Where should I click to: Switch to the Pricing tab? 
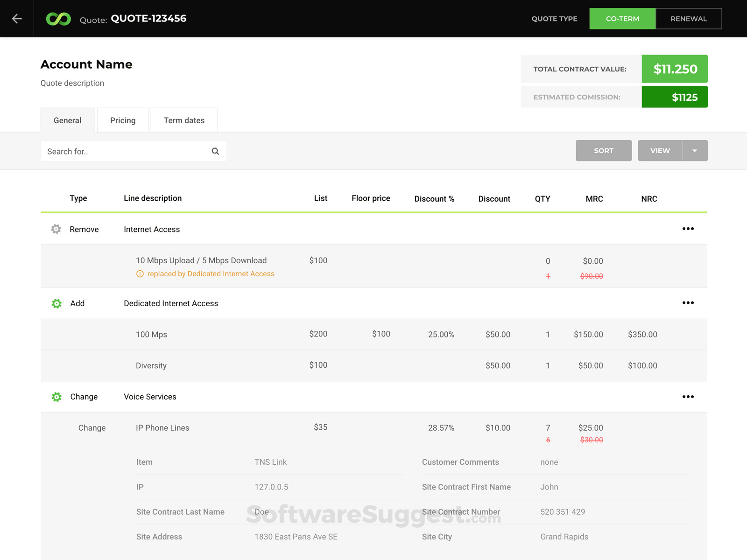122,120
